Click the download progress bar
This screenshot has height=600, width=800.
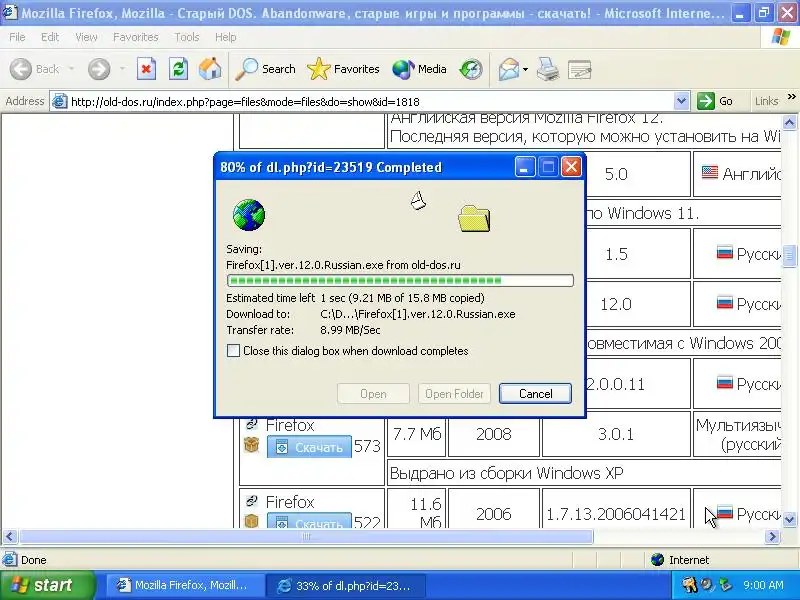click(400, 280)
